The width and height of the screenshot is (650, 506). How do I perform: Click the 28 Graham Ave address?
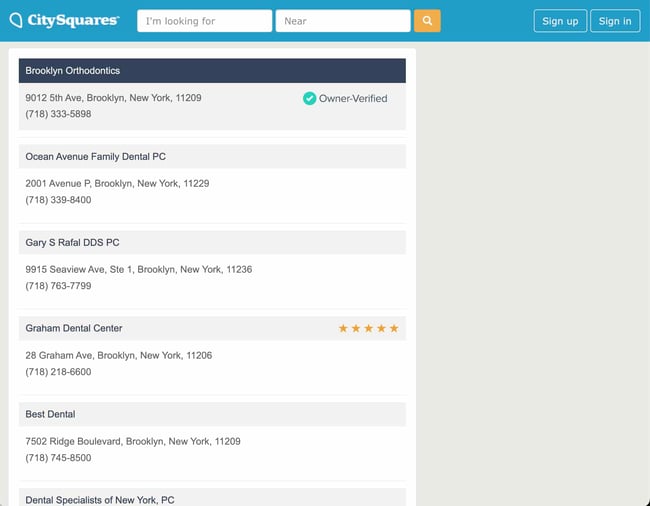pyautogui.click(x=118, y=355)
